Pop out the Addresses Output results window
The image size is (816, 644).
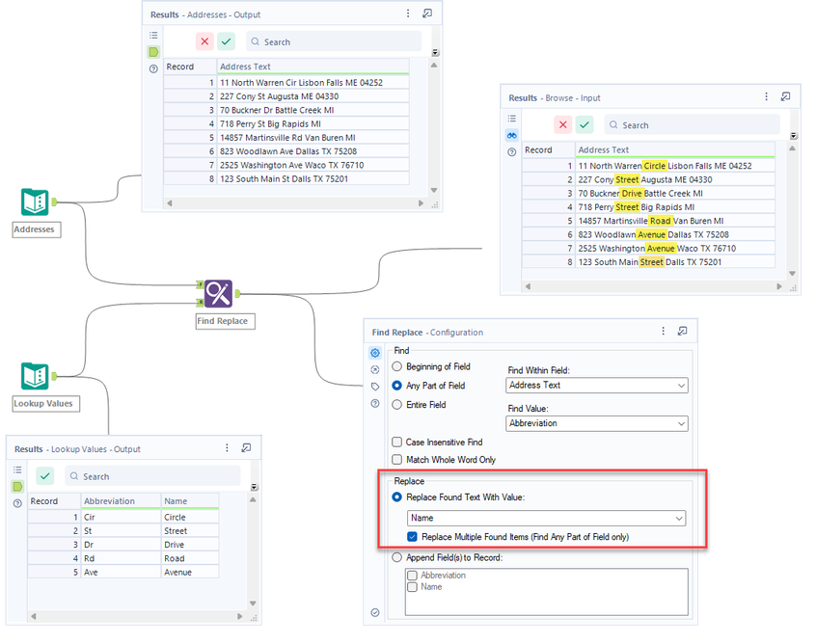tap(427, 13)
